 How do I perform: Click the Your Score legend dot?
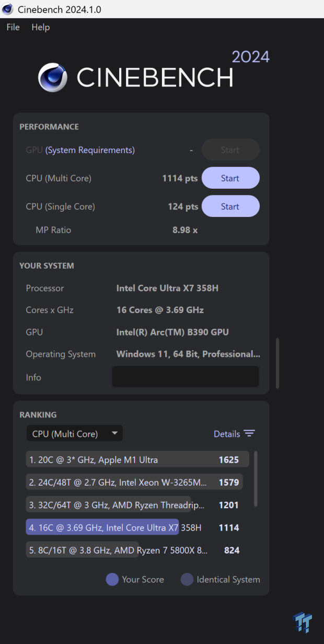[112, 579]
